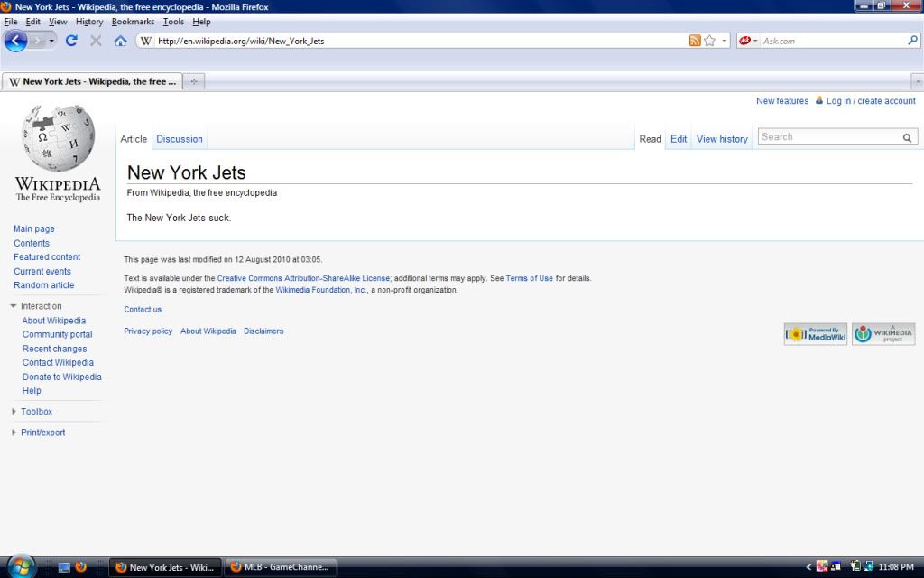Expand the Print/export sidebar section

coord(13,433)
